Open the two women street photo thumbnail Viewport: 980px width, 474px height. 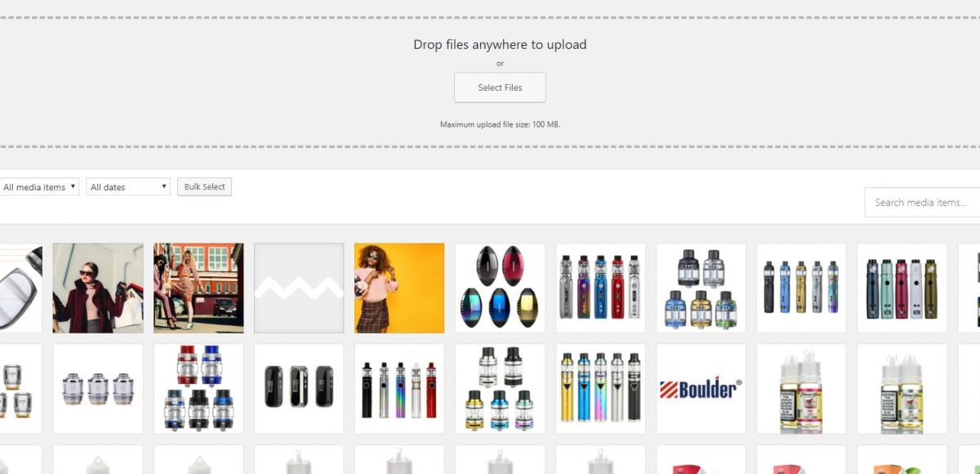pyautogui.click(x=198, y=288)
